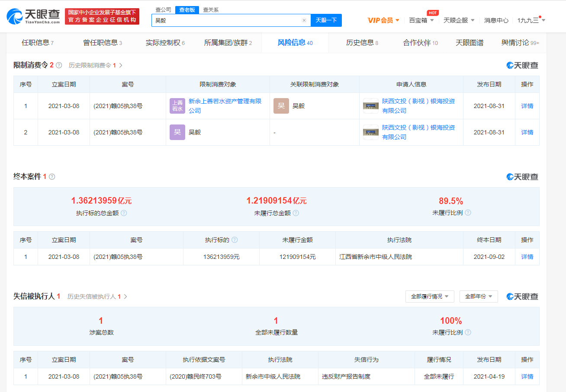The height and width of the screenshot is (392, 566).
Task: Expand 历史限制消费令 link
Action: pos(96,65)
